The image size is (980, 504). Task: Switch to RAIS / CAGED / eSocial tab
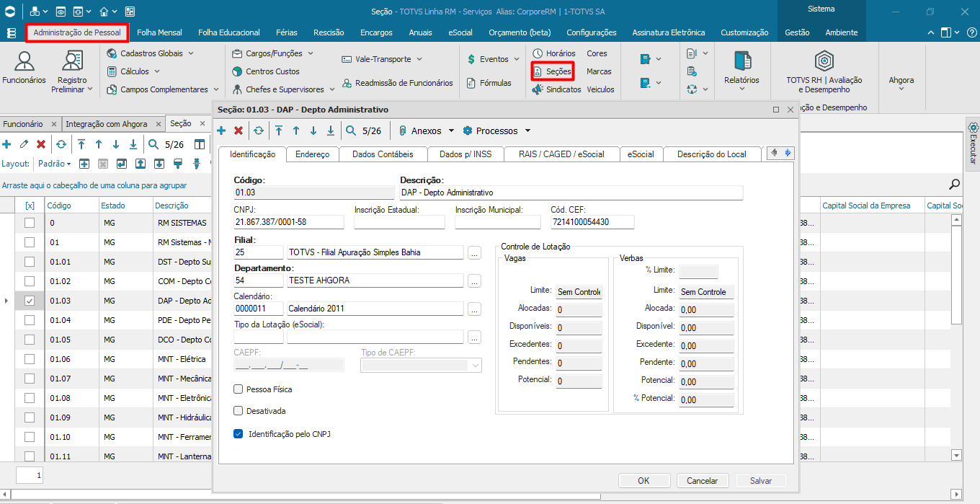(x=561, y=154)
